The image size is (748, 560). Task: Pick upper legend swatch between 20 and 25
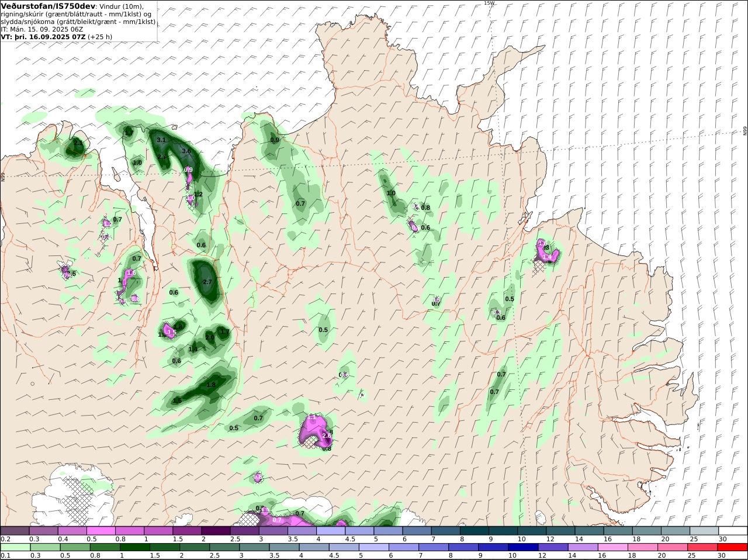pos(676,530)
